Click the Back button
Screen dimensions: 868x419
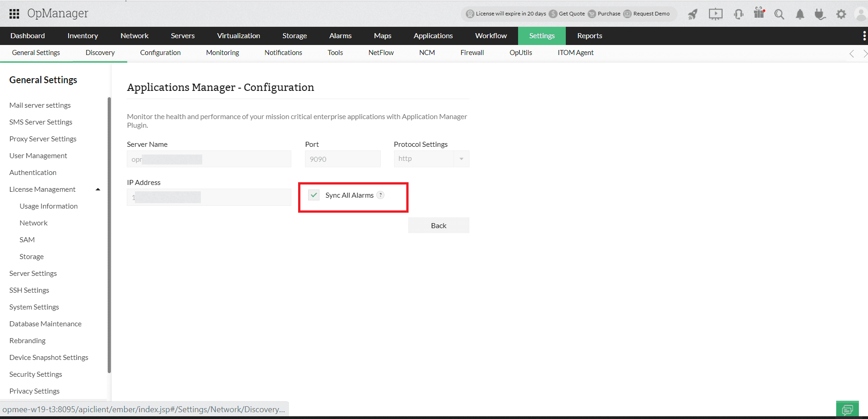[x=438, y=225]
